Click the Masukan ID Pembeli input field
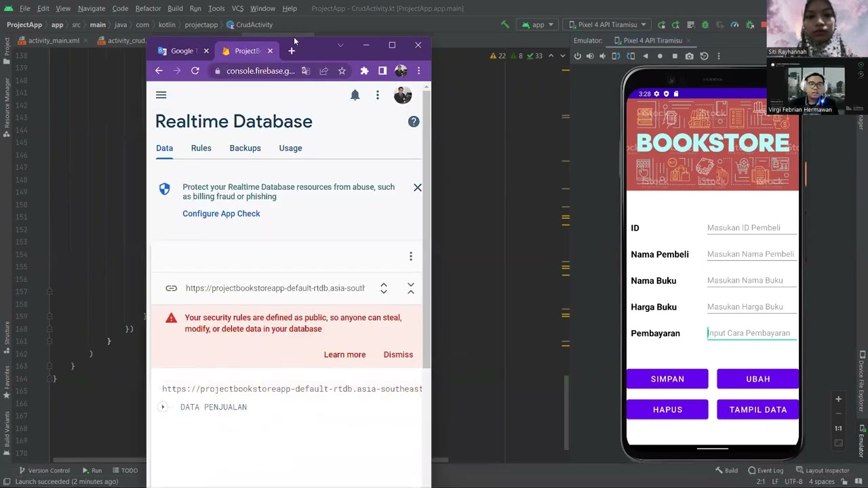Image resolution: width=868 pixels, height=488 pixels. tap(751, 228)
